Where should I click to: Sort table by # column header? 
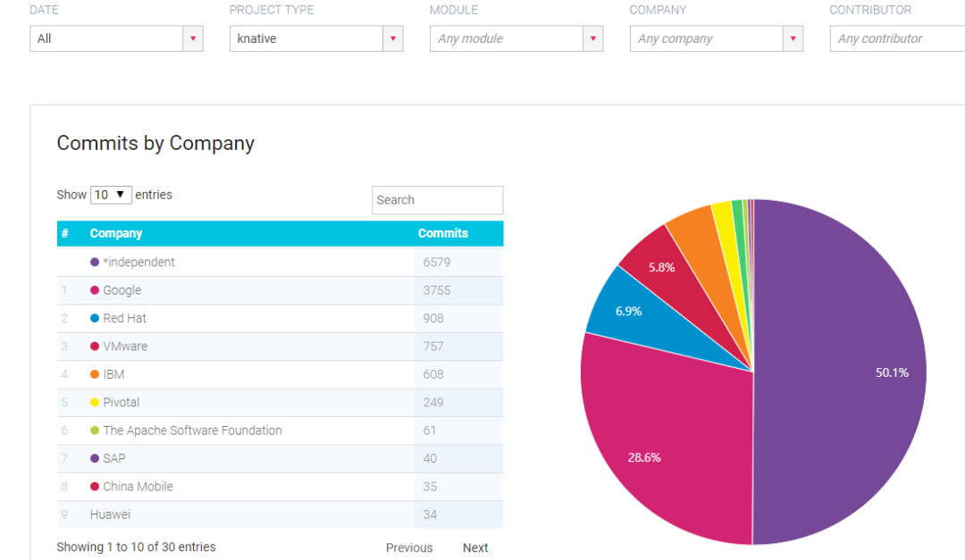click(64, 233)
